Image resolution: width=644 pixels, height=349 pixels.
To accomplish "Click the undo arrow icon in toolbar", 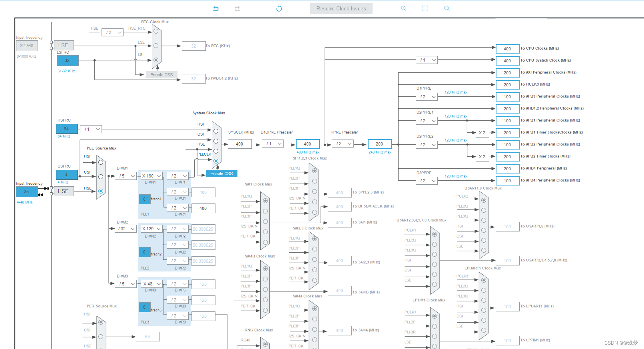I will pyautogui.click(x=216, y=8).
